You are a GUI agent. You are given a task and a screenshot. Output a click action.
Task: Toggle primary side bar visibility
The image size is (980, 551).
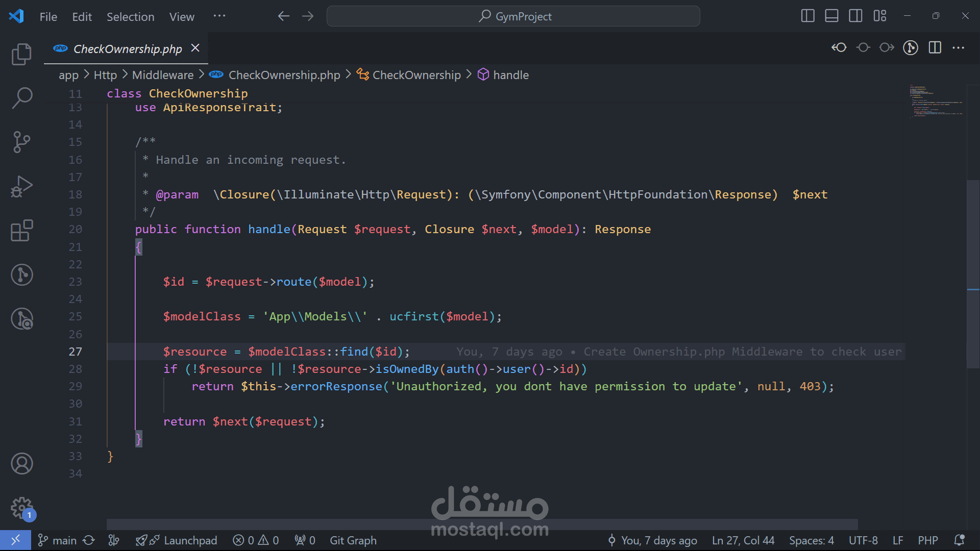coord(807,16)
